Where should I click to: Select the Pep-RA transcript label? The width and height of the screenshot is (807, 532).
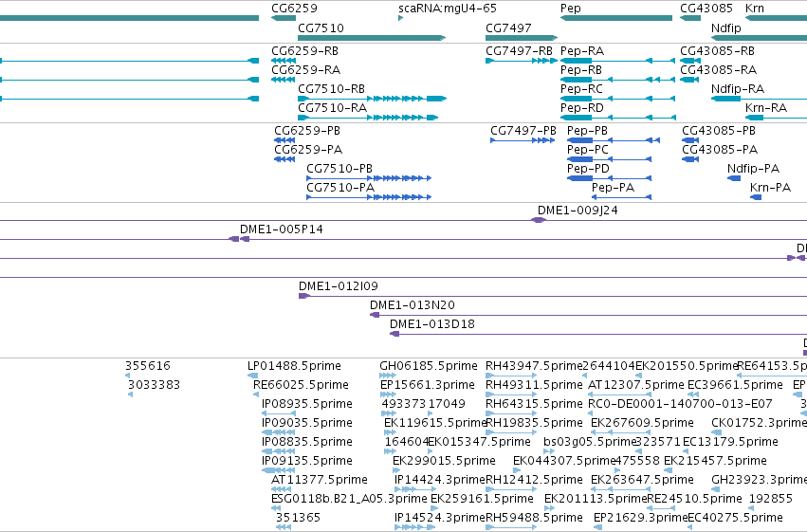click(x=582, y=51)
